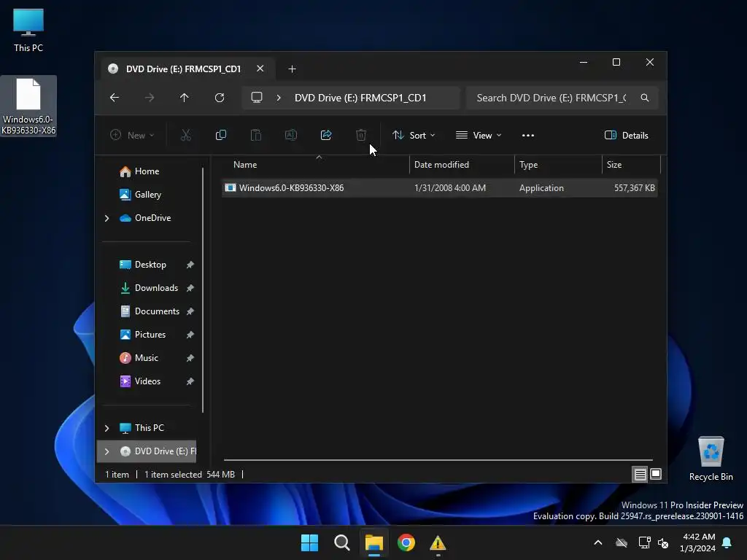Click the warning triangle taskbar app
Image resolution: width=747 pixels, height=560 pixels.
point(438,542)
